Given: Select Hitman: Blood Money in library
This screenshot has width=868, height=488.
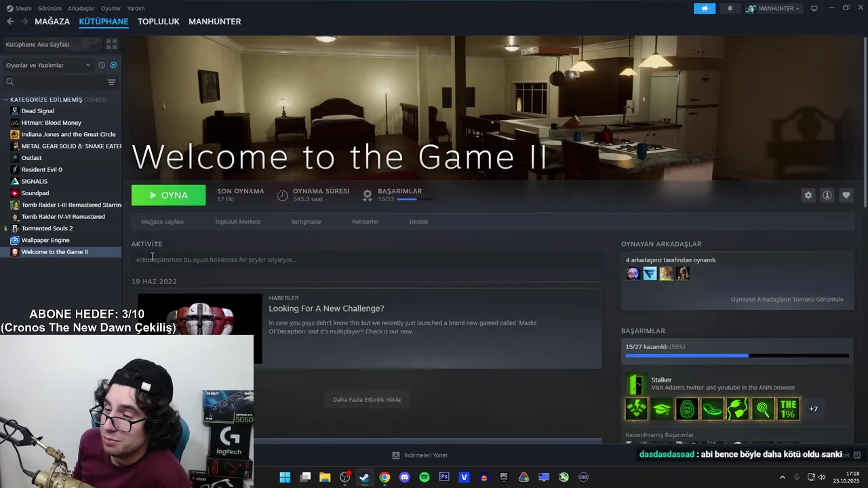Looking at the screenshot, I should [51, 123].
